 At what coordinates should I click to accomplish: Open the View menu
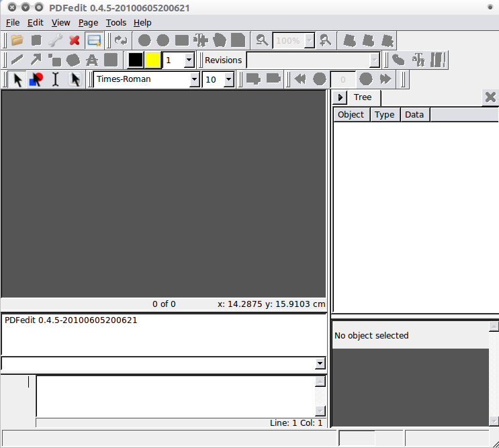pyautogui.click(x=60, y=23)
